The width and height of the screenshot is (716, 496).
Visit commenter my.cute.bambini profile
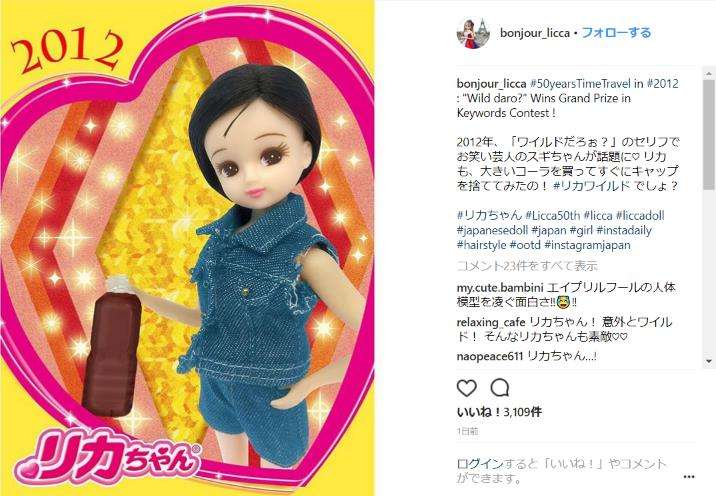(x=500, y=288)
